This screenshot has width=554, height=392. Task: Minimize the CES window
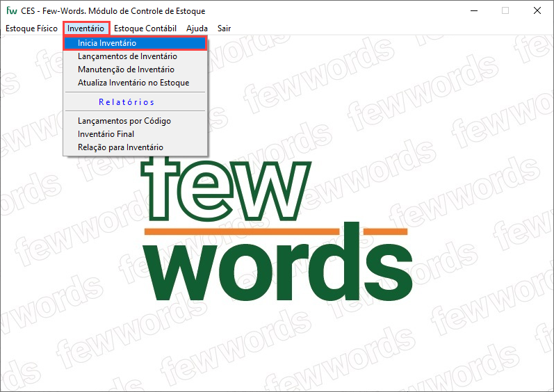pos(474,10)
